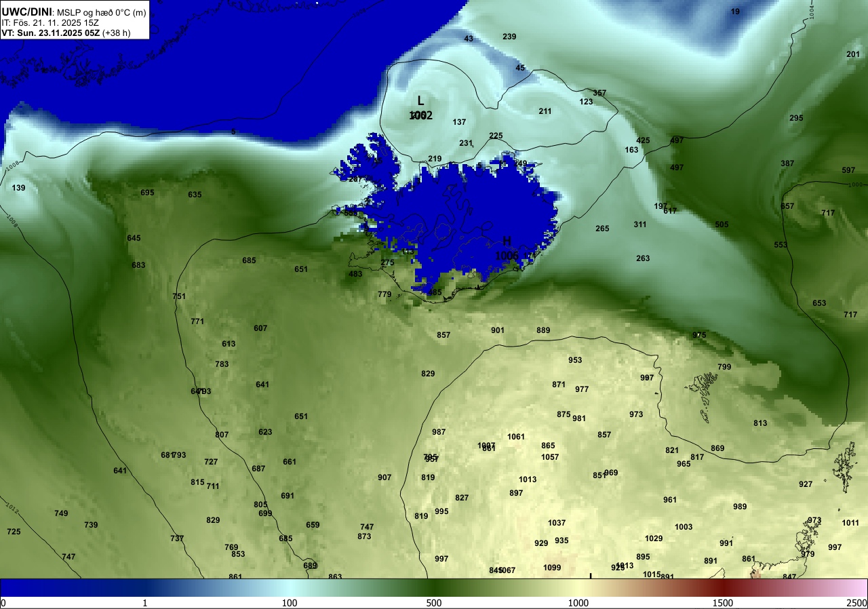The height and width of the screenshot is (609, 868).
Task: Click the height value 907
Action: pos(384,477)
